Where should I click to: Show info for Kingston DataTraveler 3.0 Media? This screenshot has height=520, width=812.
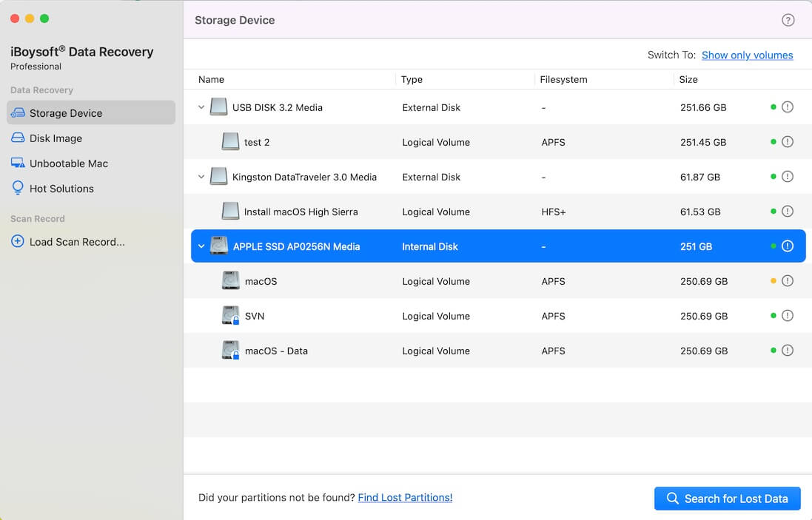(x=787, y=177)
